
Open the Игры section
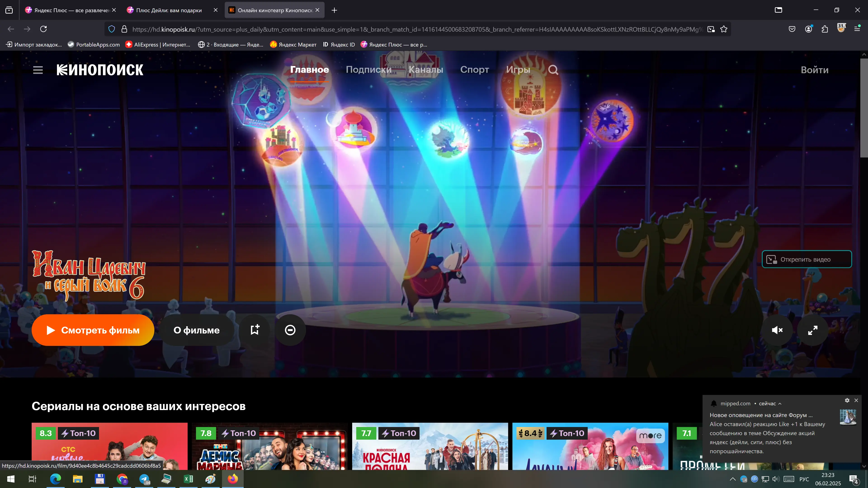[518, 70]
